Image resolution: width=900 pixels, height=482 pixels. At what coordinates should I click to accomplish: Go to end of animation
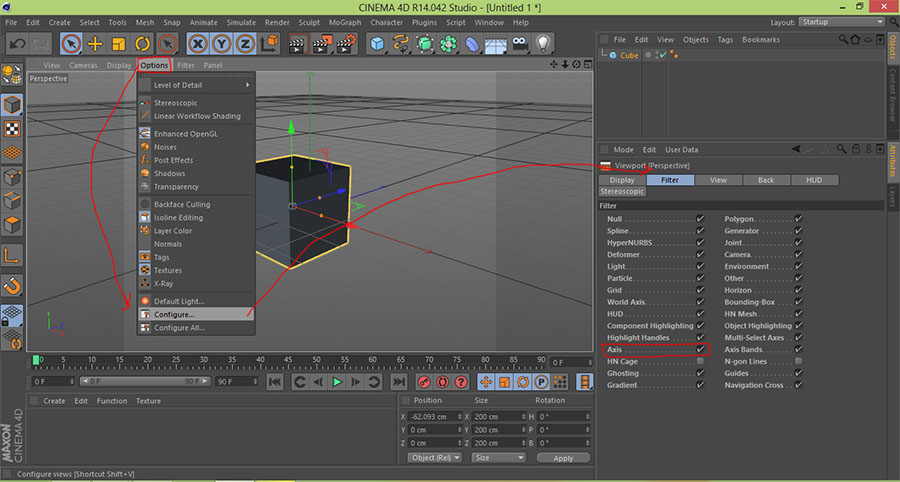pos(398,382)
